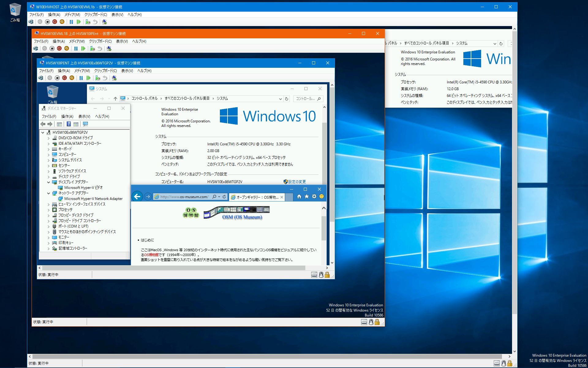Click red OS博物館 link in page text

pyautogui.click(x=151, y=255)
